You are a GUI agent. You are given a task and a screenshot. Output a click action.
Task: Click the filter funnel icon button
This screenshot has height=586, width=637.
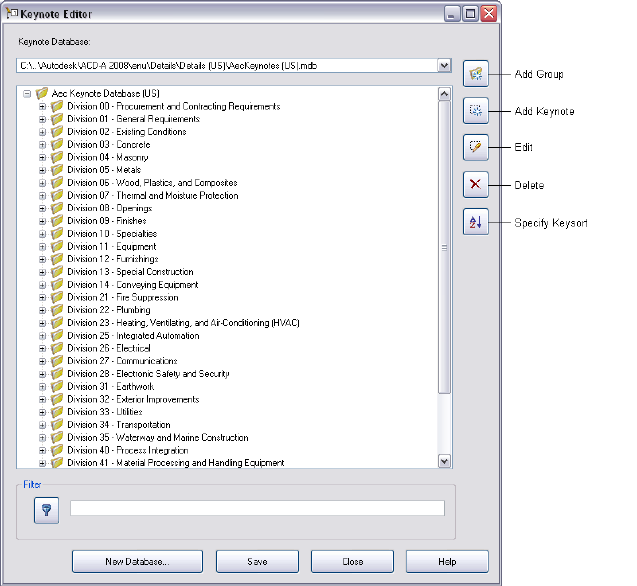(x=46, y=510)
